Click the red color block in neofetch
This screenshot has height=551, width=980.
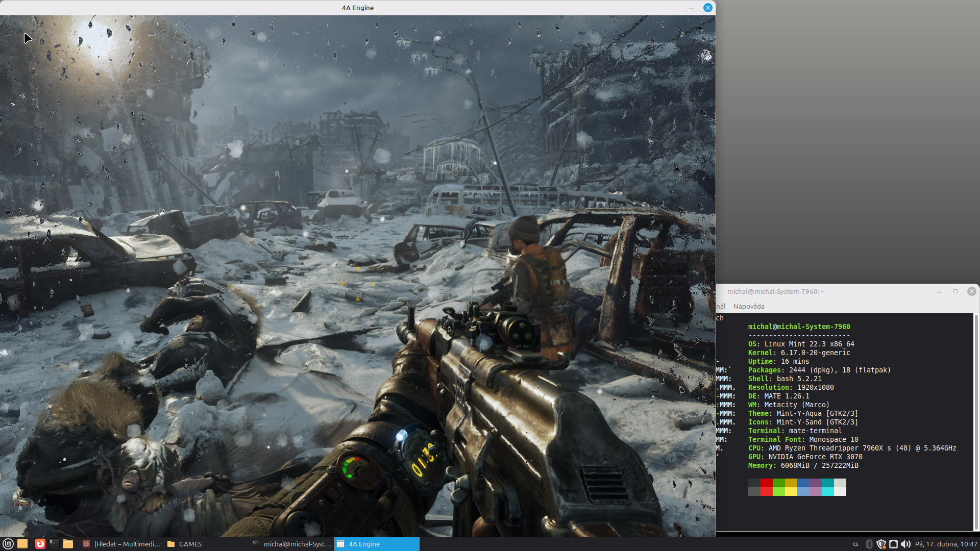(766, 483)
